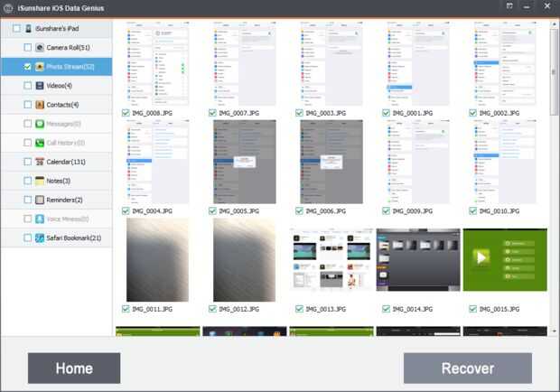Select the IMG_0005.JPG dialog screenshot thumbnail
The image size is (560, 392).
pyautogui.click(x=245, y=162)
